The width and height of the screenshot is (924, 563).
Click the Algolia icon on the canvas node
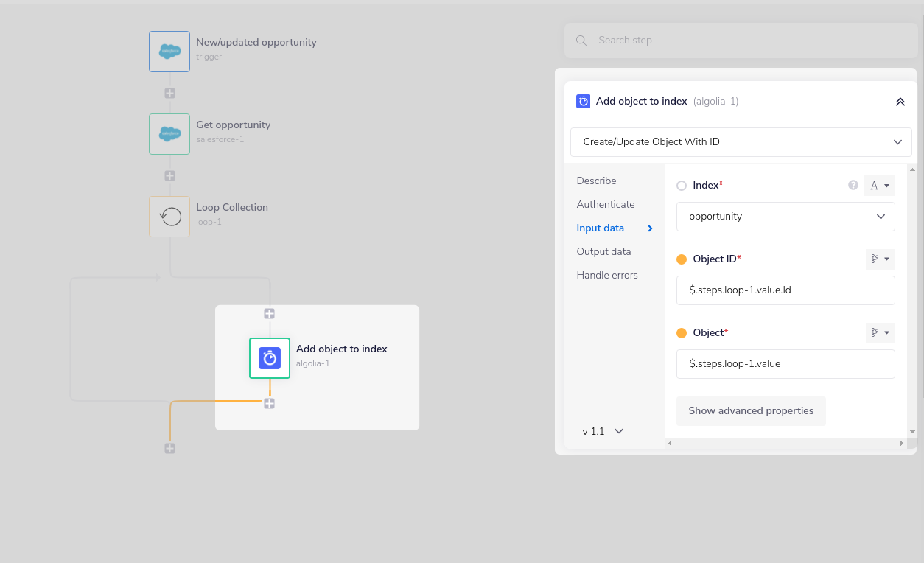pyautogui.click(x=270, y=358)
